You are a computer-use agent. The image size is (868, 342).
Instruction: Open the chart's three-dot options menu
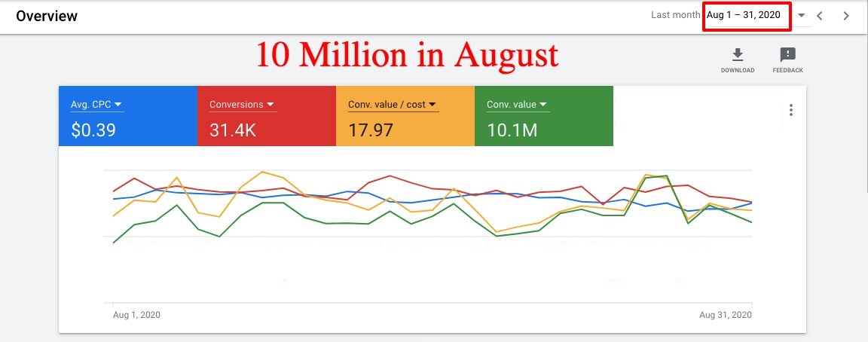[790, 110]
